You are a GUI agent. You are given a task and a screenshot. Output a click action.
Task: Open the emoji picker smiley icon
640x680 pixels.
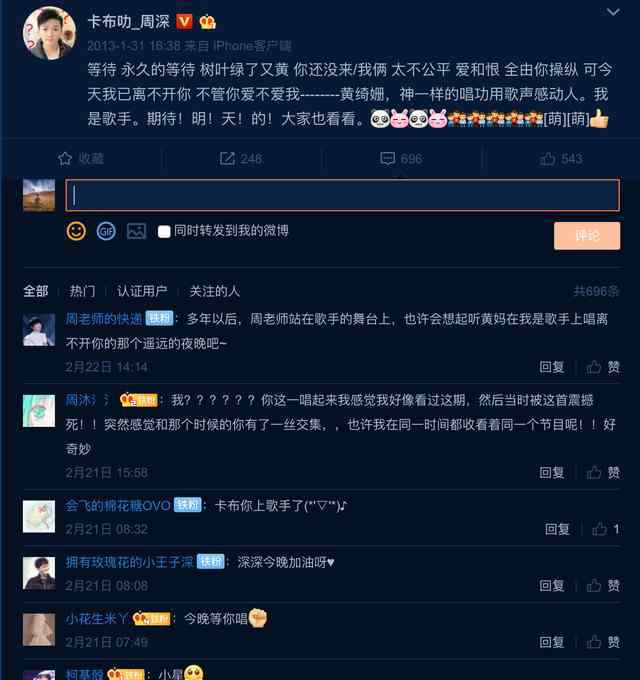(76, 231)
